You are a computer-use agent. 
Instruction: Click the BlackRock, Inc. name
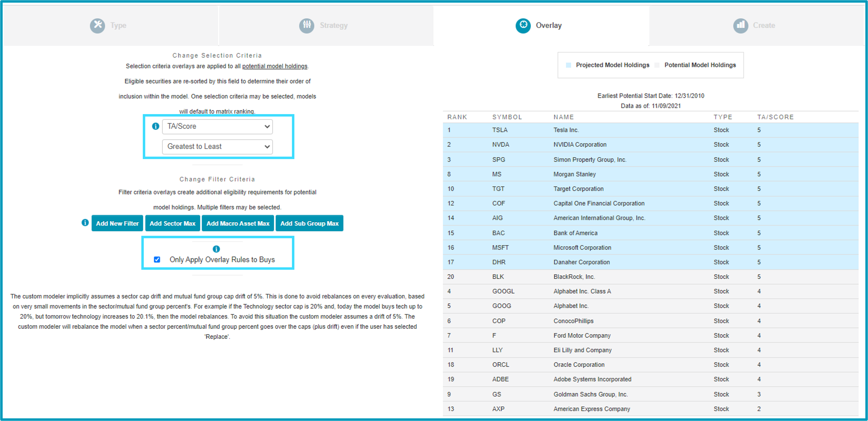click(x=574, y=277)
